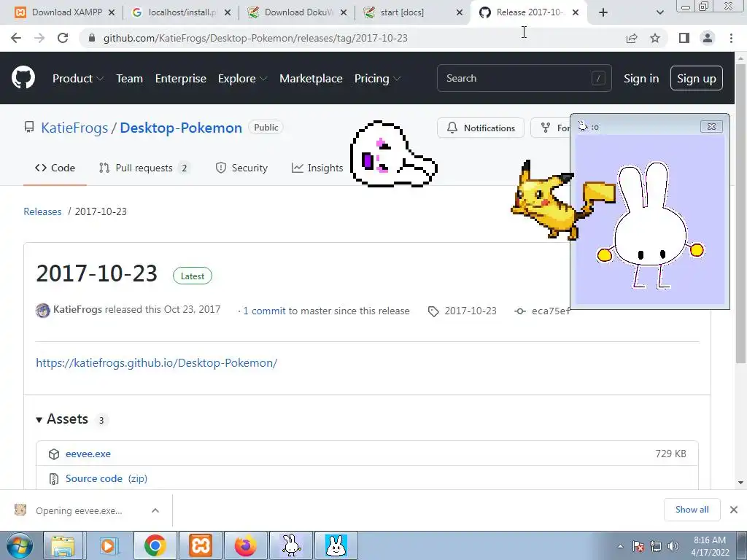Expand the Pricing menu
747x560 pixels.
click(x=377, y=79)
